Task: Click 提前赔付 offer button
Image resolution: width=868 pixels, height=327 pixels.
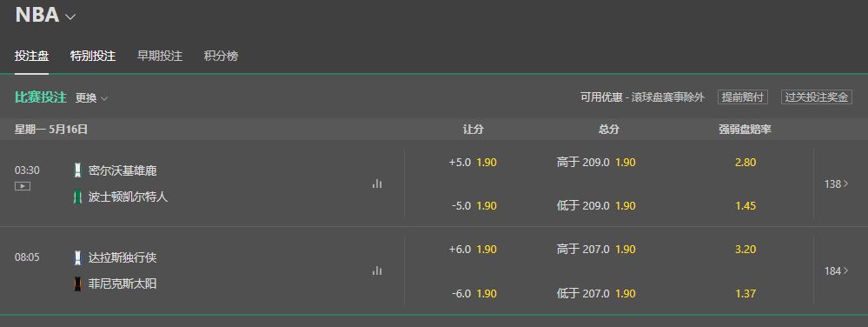Action: click(743, 97)
